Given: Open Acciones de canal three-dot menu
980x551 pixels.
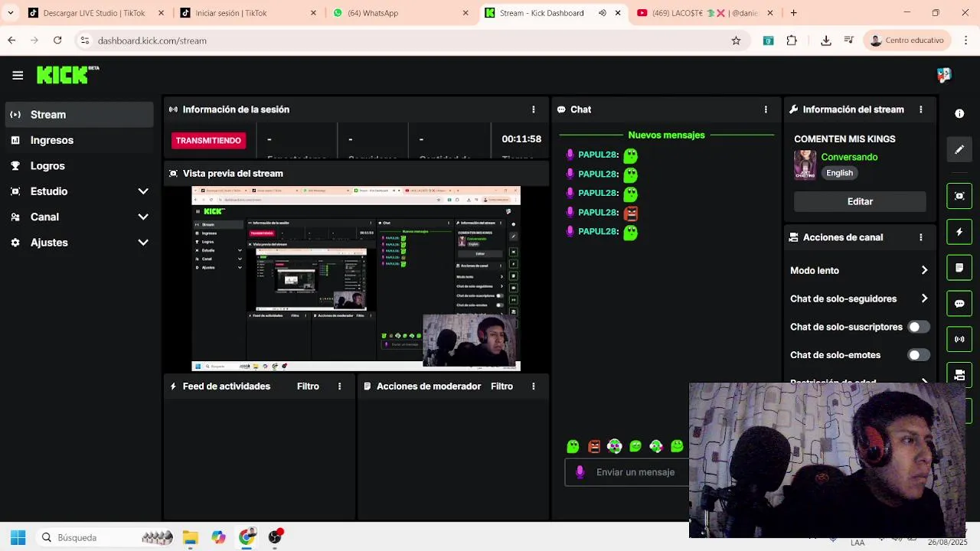Looking at the screenshot, I should [x=921, y=237].
